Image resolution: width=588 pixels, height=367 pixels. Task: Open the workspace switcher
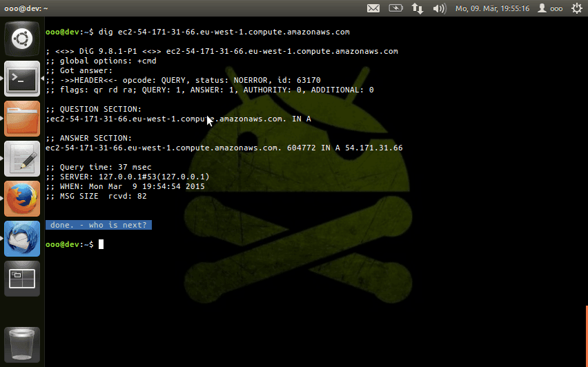[x=22, y=279]
